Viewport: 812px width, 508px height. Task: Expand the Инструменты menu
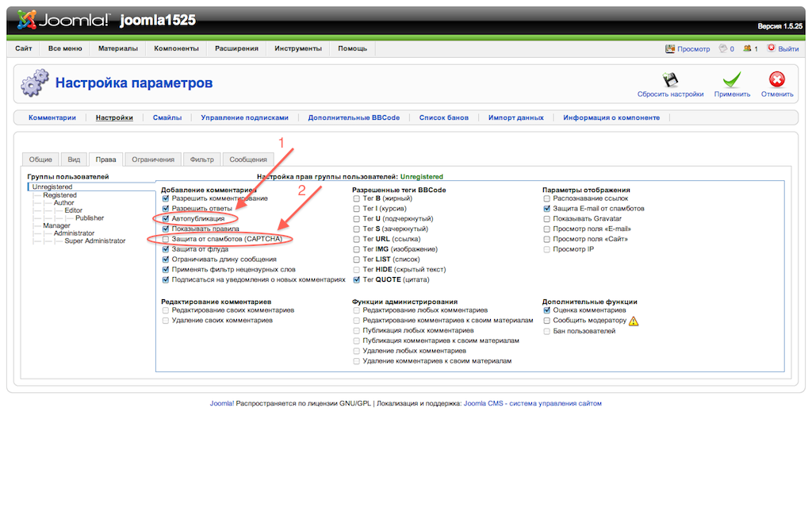[x=298, y=48]
